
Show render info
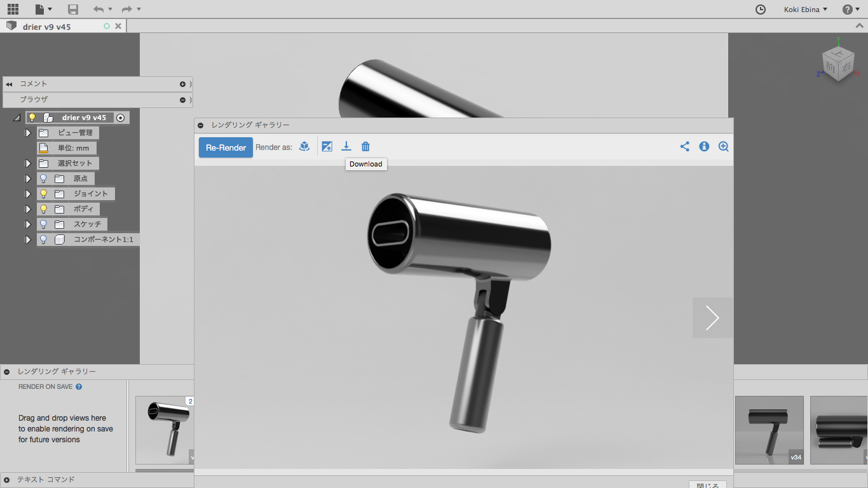704,147
